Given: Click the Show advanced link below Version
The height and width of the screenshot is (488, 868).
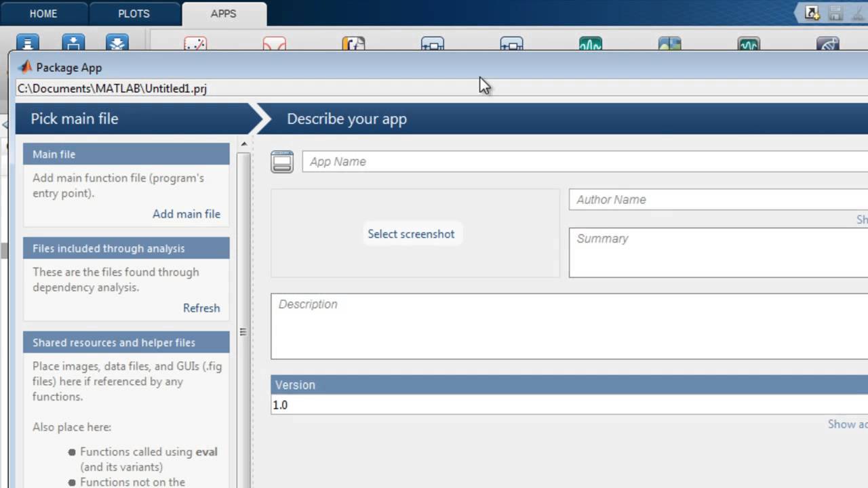Looking at the screenshot, I should pyautogui.click(x=848, y=424).
